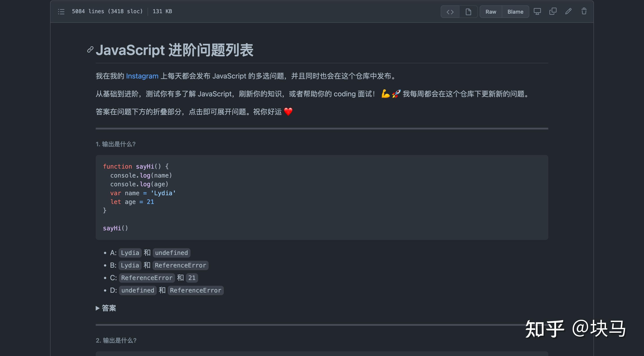The image size is (644, 356).
Task: Switch to the Blame tab
Action: [x=515, y=11]
